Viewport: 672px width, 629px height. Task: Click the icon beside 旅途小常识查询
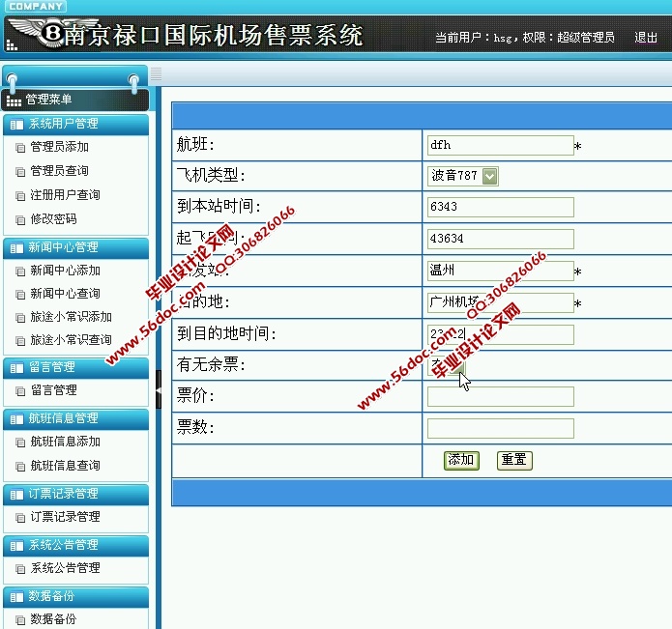coord(20,341)
